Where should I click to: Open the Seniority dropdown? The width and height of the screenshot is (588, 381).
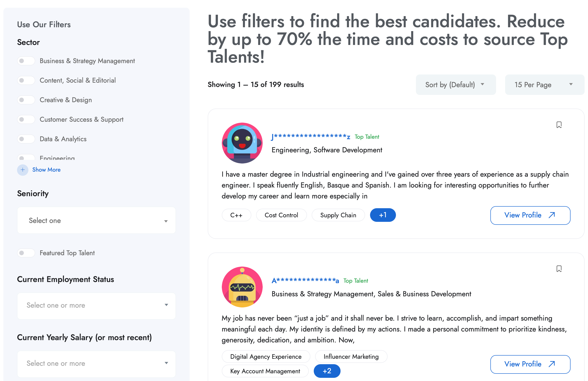pyautogui.click(x=96, y=220)
